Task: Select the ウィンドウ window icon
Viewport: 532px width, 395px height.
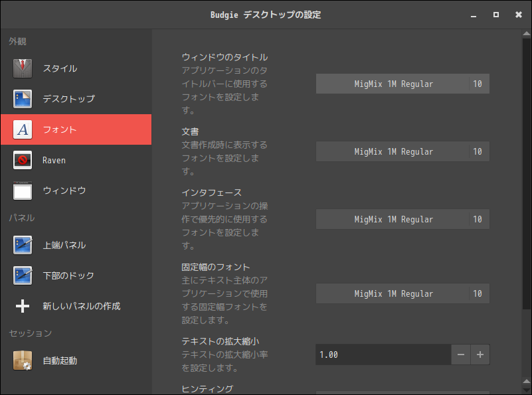Action: tap(23, 191)
